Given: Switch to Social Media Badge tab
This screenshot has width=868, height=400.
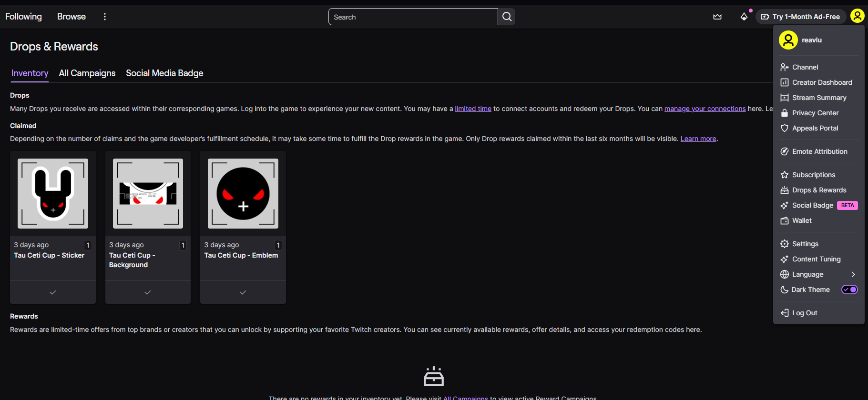Looking at the screenshot, I should [164, 73].
